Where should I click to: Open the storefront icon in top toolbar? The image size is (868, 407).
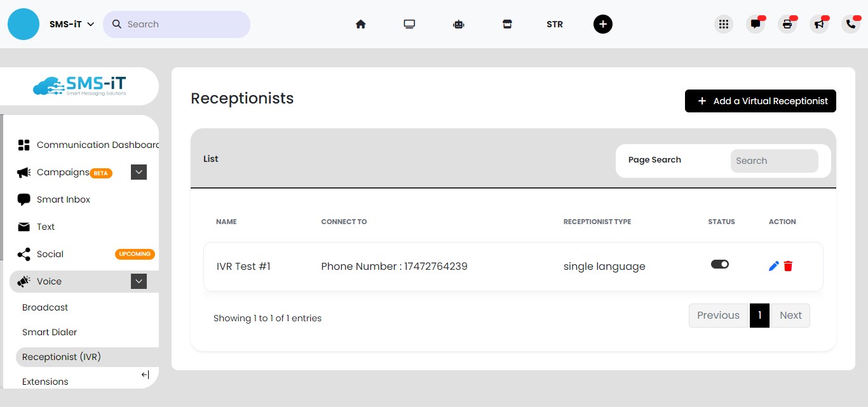pos(506,23)
